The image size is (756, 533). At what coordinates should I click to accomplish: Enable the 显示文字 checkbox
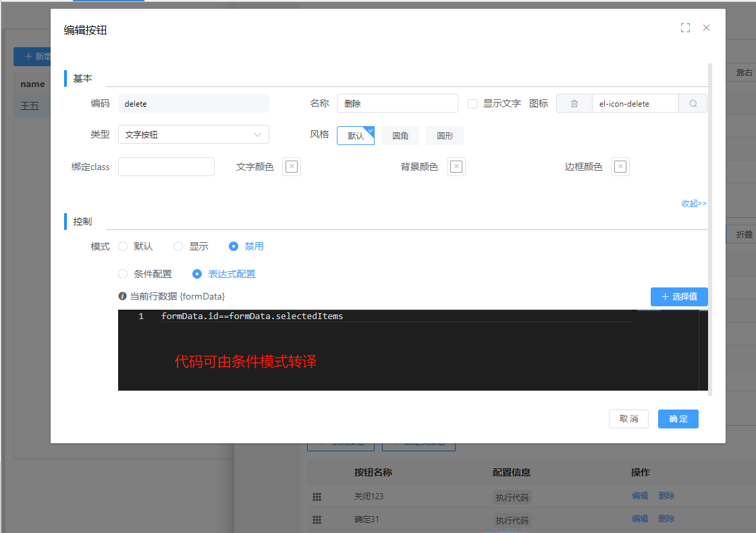point(473,104)
